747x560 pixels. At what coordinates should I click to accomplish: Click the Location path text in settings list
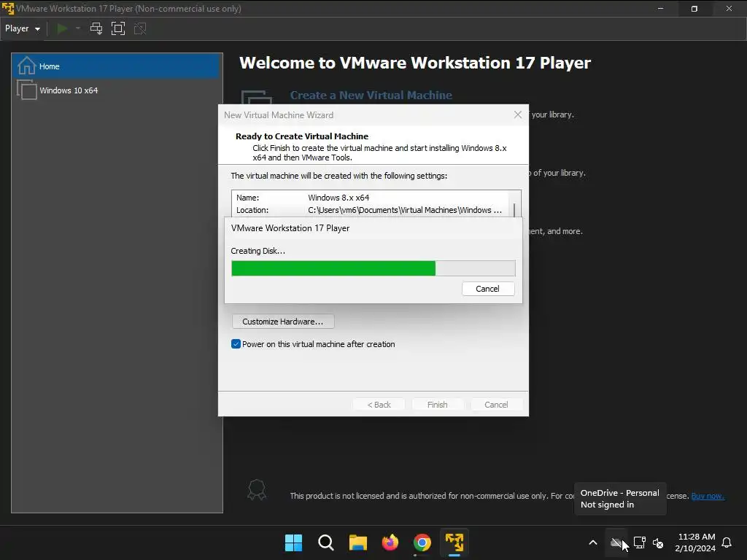point(404,210)
